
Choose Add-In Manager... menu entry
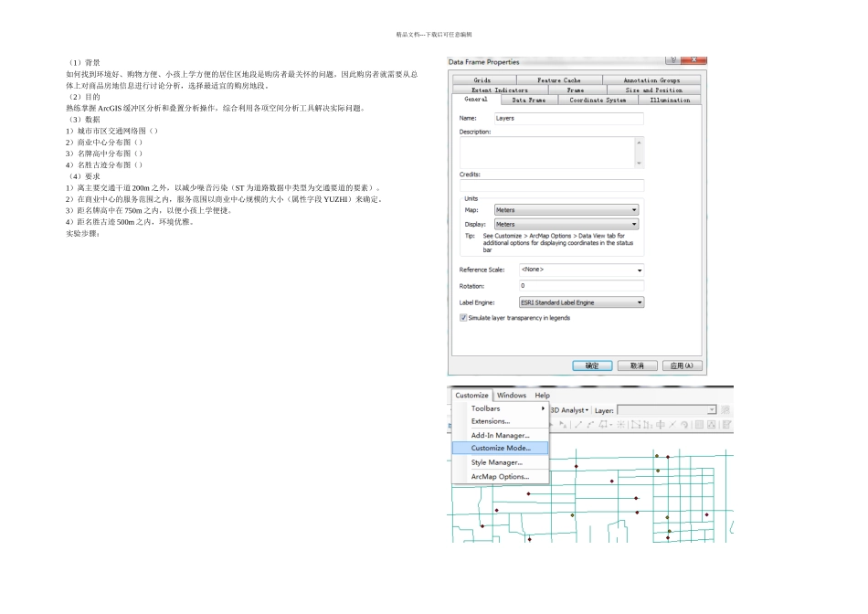[501, 435]
